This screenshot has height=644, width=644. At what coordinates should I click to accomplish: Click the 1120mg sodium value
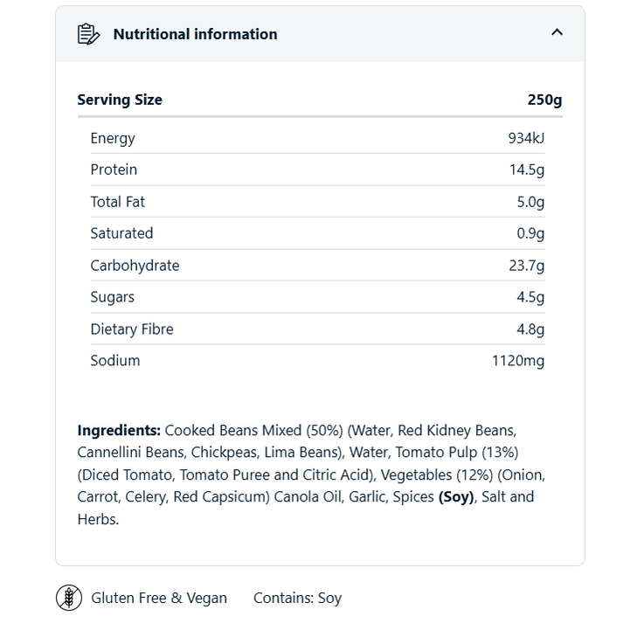[517, 361]
